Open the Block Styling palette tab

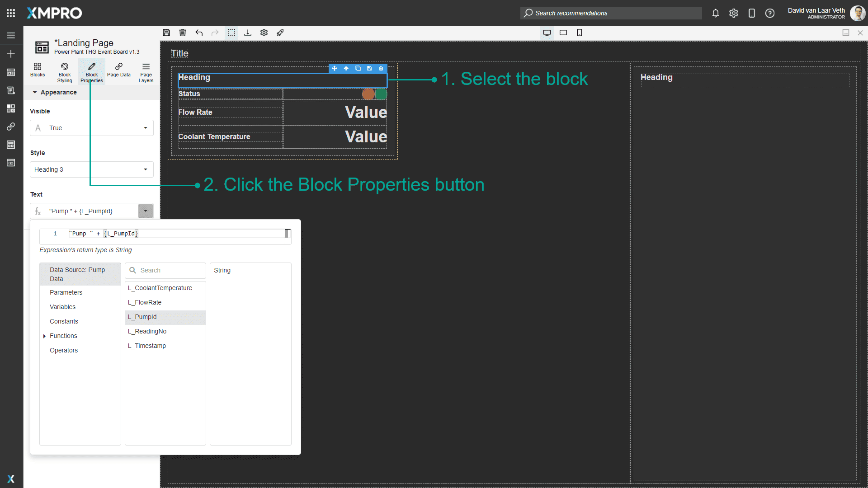pyautogui.click(x=65, y=72)
